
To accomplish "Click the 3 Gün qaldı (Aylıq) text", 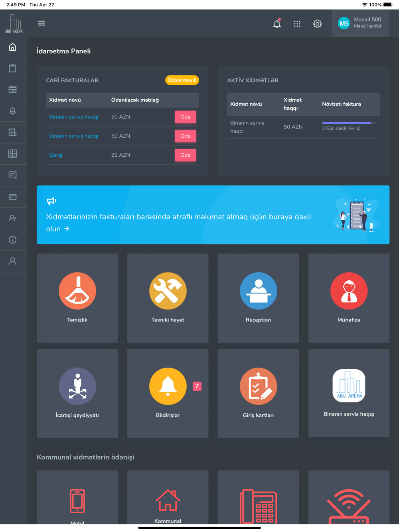I will [x=341, y=128].
